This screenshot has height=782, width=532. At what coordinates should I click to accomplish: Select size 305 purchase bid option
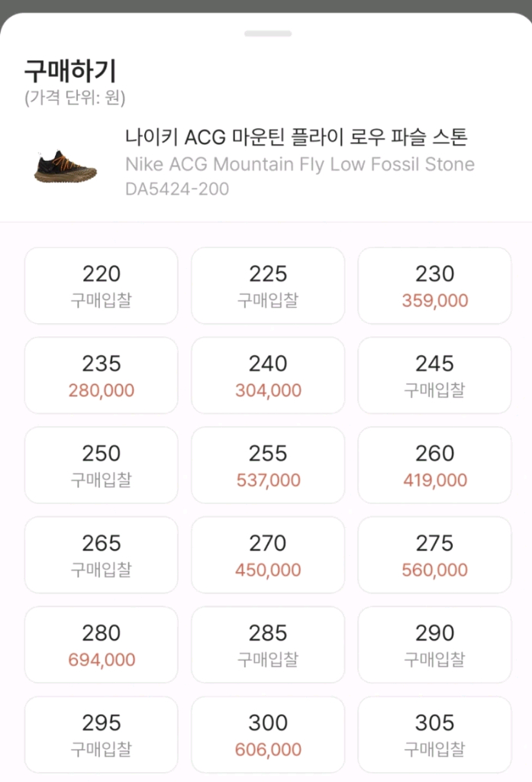(434, 734)
